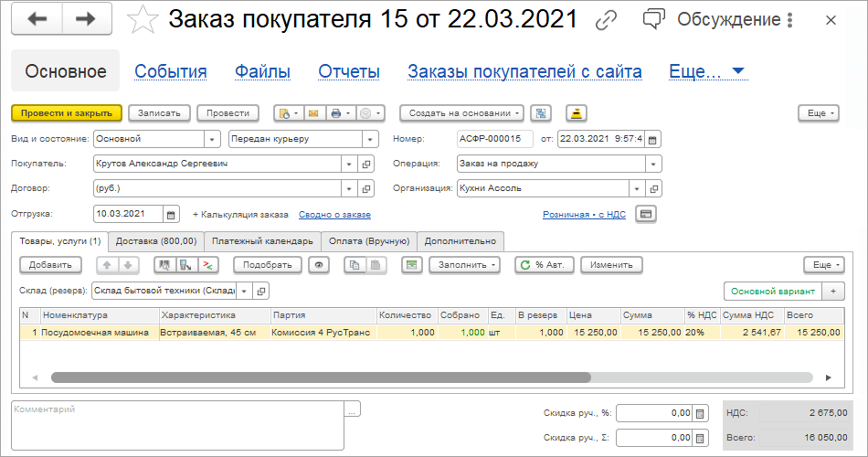868x457 pixels.
Task: Open calendar for Отгрузка date
Action: click(171, 215)
